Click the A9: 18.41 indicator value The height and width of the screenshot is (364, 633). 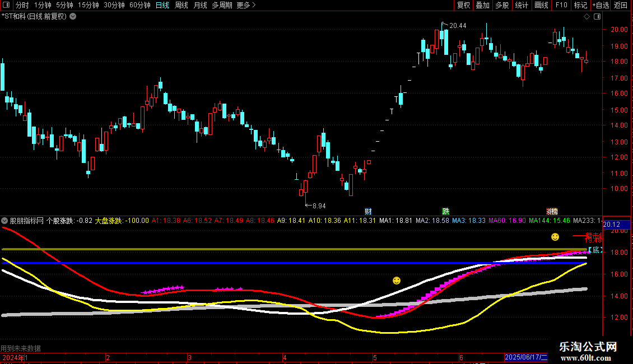pyautogui.click(x=291, y=221)
